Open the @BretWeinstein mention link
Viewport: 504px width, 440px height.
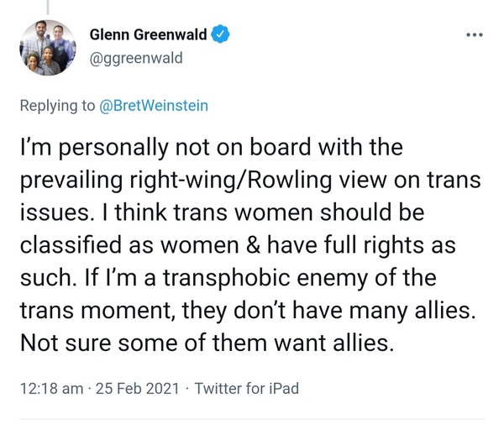[x=160, y=105]
